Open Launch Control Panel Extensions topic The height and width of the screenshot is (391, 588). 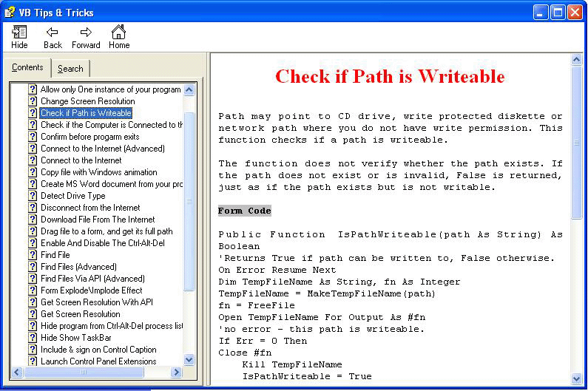click(x=98, y=361)
